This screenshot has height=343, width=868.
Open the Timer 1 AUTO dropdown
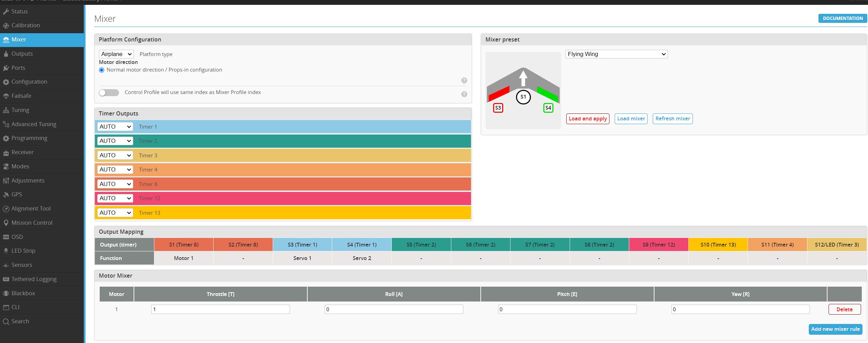[x=115, y=127]
